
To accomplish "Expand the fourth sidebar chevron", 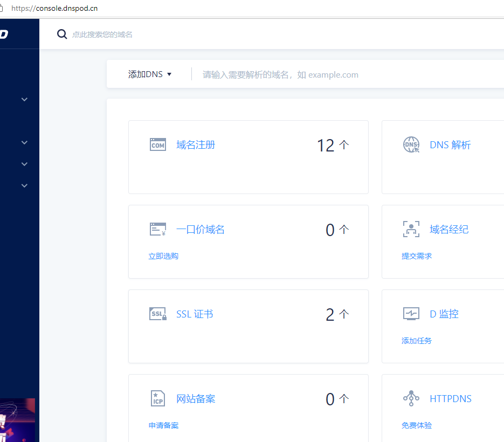I will [24, 185].
